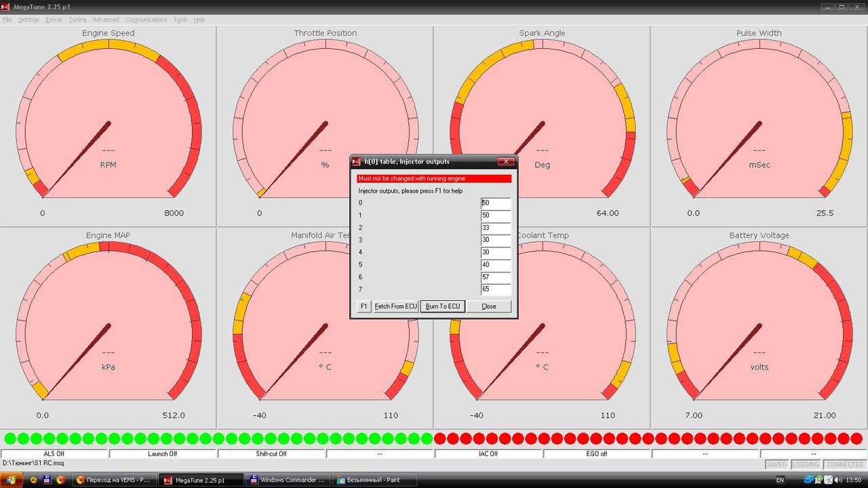The image size is (868, 488).
Task: Open the Windows Start button
Action: click(10, 480)
